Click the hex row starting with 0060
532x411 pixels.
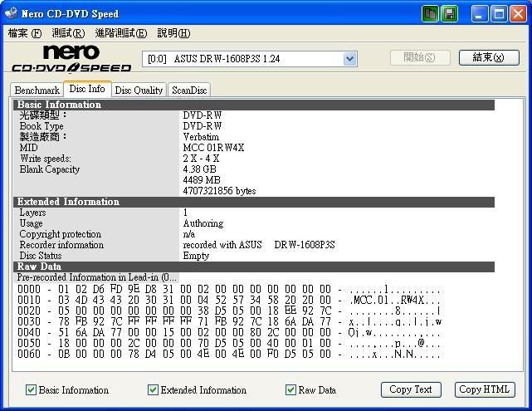coord(229,354)
